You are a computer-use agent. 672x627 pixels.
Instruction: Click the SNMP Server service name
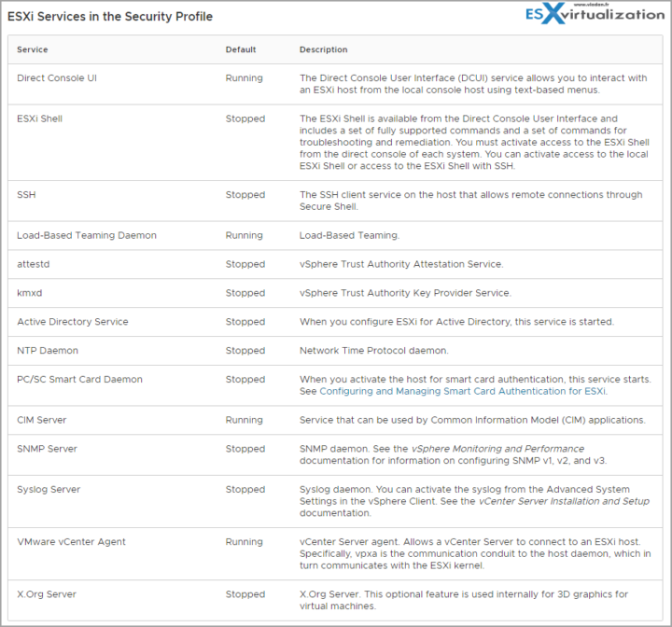(48, 449)
